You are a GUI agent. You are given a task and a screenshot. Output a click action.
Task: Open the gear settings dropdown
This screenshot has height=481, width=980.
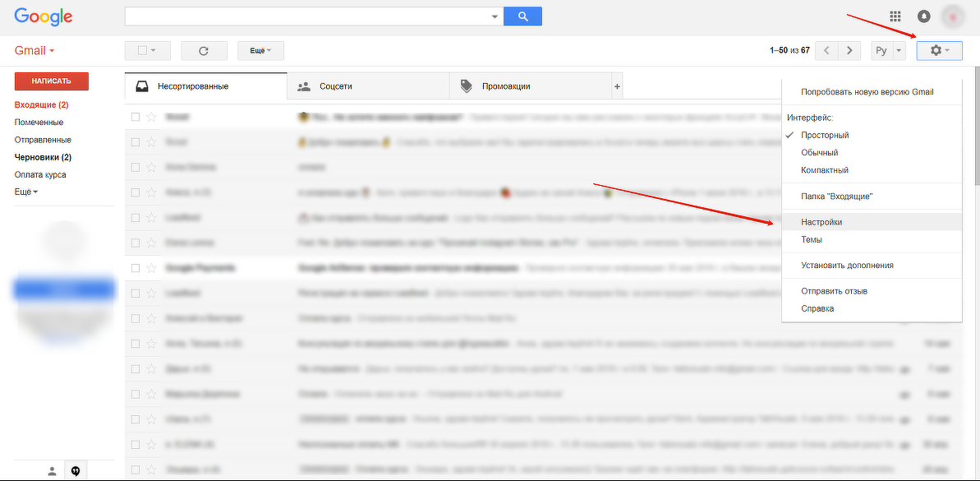pos(940,51)
